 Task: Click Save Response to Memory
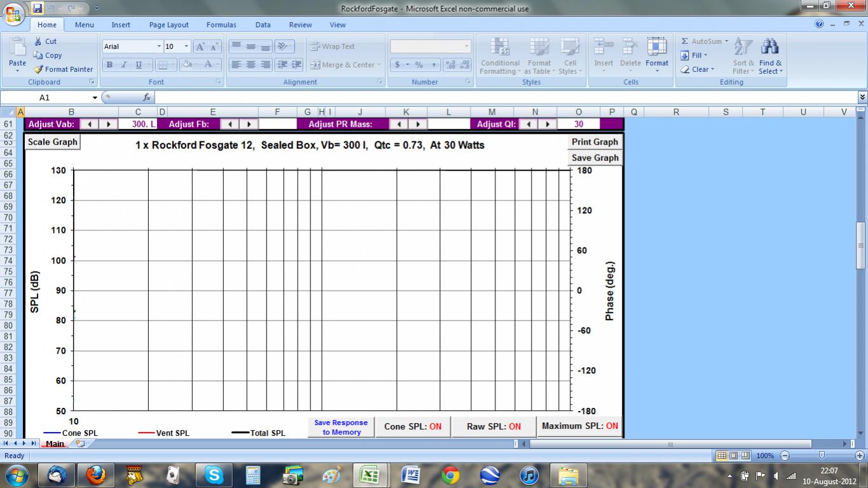(x=341, y=427)
